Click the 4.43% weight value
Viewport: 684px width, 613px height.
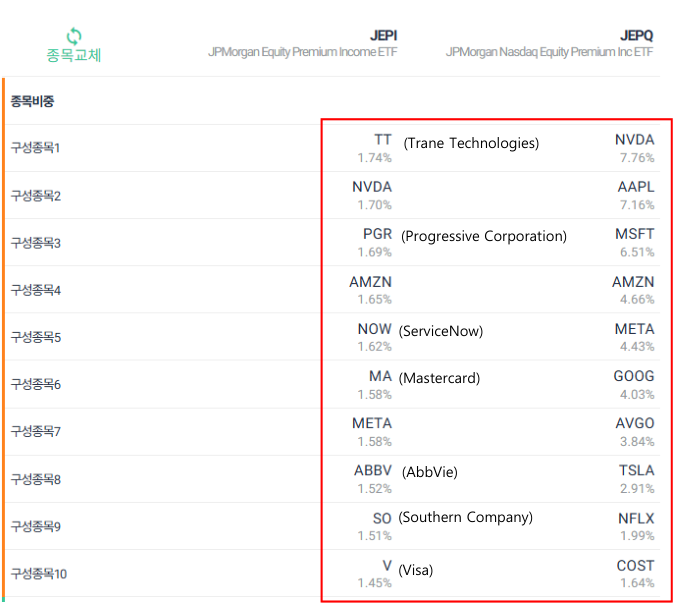[637, 347]
